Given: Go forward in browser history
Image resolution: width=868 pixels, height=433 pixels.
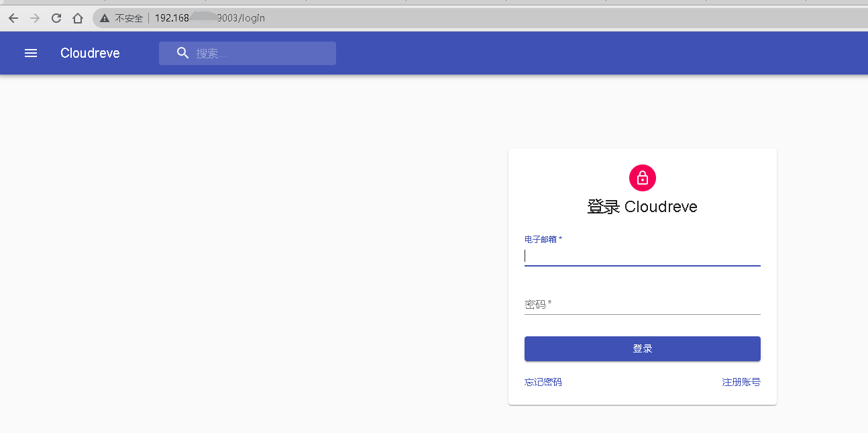Looking at the screenshot, I should [35, 18].
